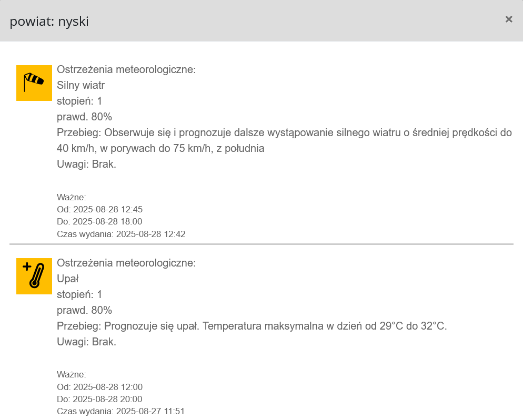
Task: Click the strong wind windsock warning icon
Action: (34, 83)
